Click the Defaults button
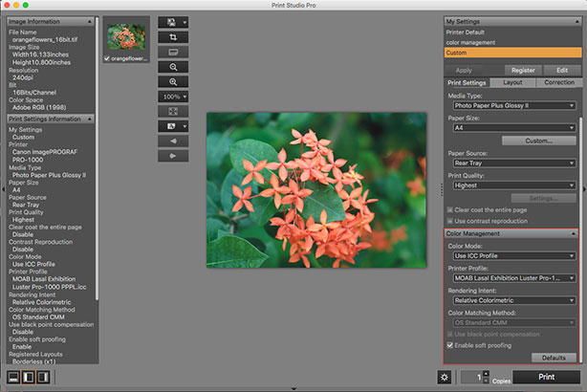The height and width of the screenshot is (392, 587). pyautogui.click(x=554, y=358)
